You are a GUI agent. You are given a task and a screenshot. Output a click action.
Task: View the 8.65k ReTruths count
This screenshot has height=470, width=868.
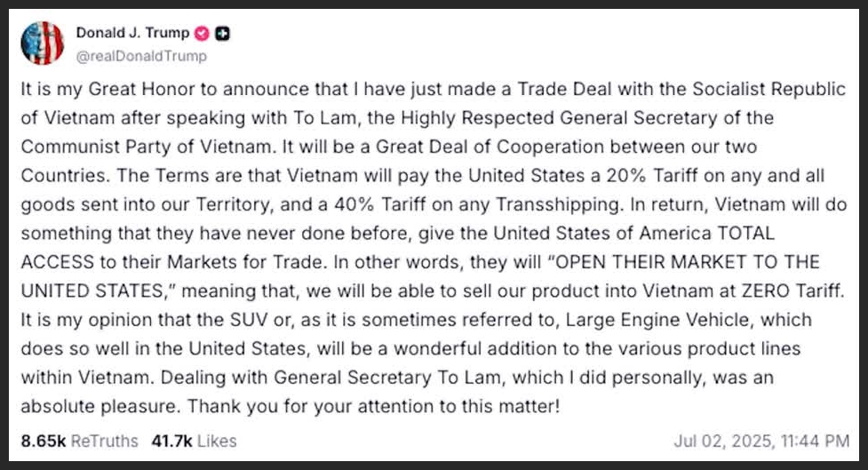click(78, 440)
